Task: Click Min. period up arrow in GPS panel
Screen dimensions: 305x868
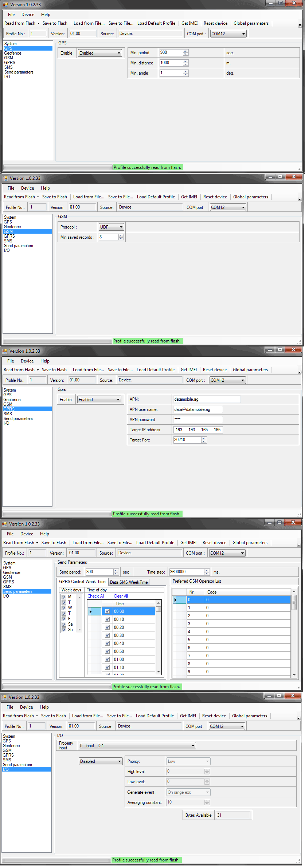Action: [x=186, y=51]
